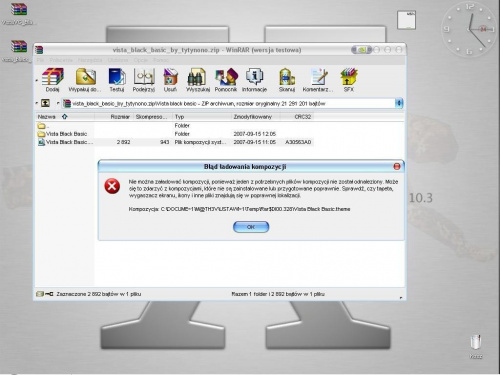Click the date 2007-09-15 11:05

pyautogui.click(x=255, y=142)
